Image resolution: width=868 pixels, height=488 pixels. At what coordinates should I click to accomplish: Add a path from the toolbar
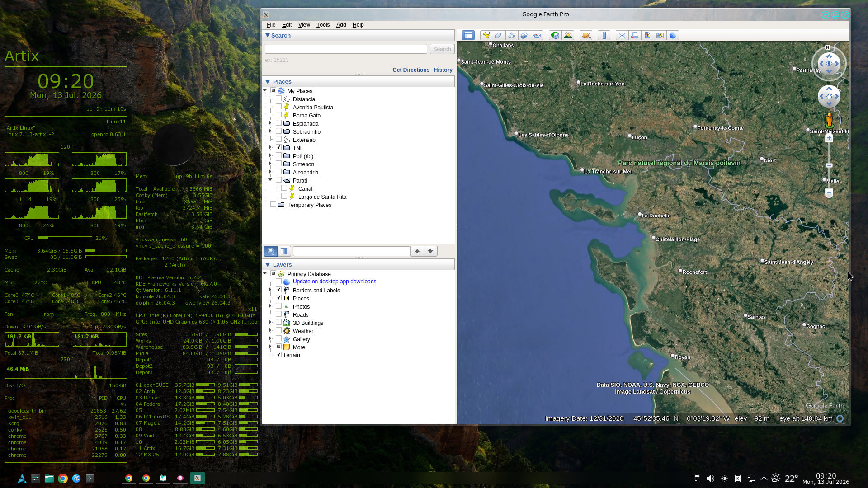click(x=512, y=35)
